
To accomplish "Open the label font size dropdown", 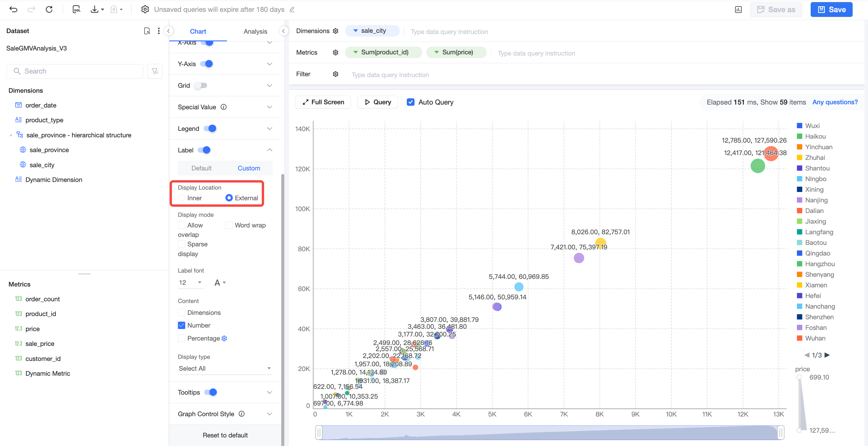I will [x=191, y=283].
